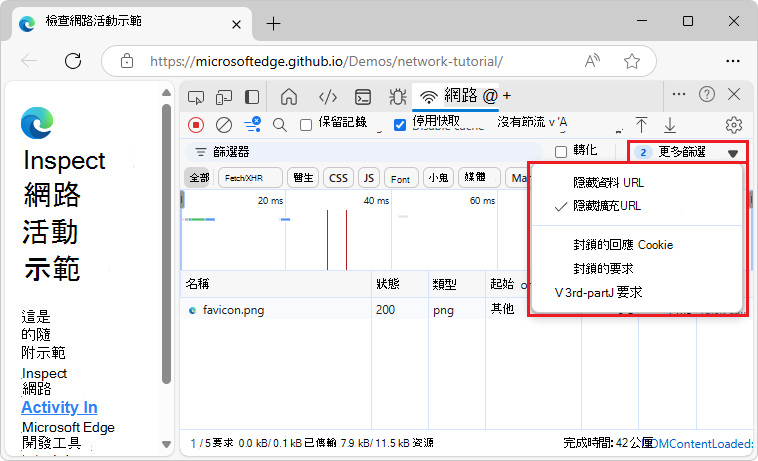Viewport: 758px width, 461px height.
Task: Select the CSS filter type
Action: [x=338, y=178]
